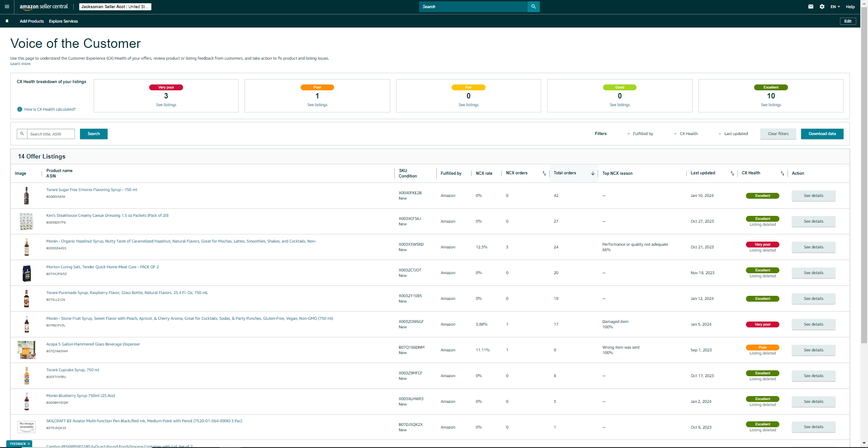This screenshot has height=448, width=868.
Task: Click the bookmark icon beside Add Products
Action: coord(7,21)
